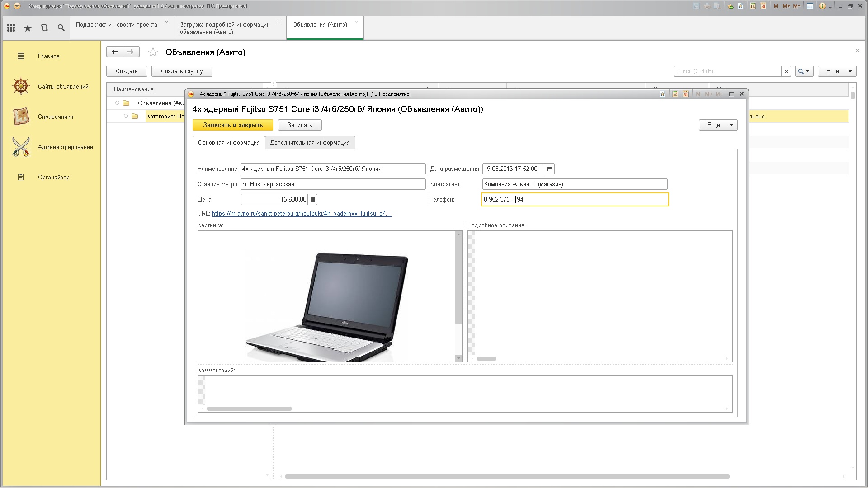The height and width of the screenshot is (488, 868).
Task: Click the Справочники map icon
Action: click(x=21, y=117)
